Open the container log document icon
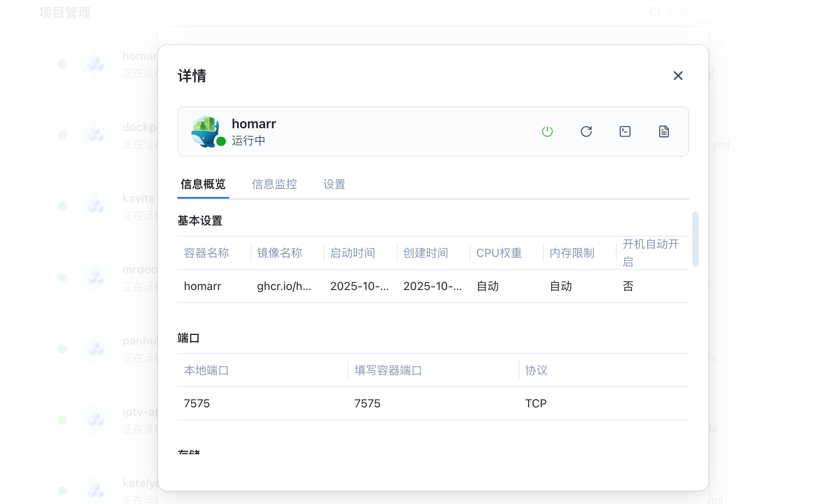The image size is (813, 504). pos(664,131)
